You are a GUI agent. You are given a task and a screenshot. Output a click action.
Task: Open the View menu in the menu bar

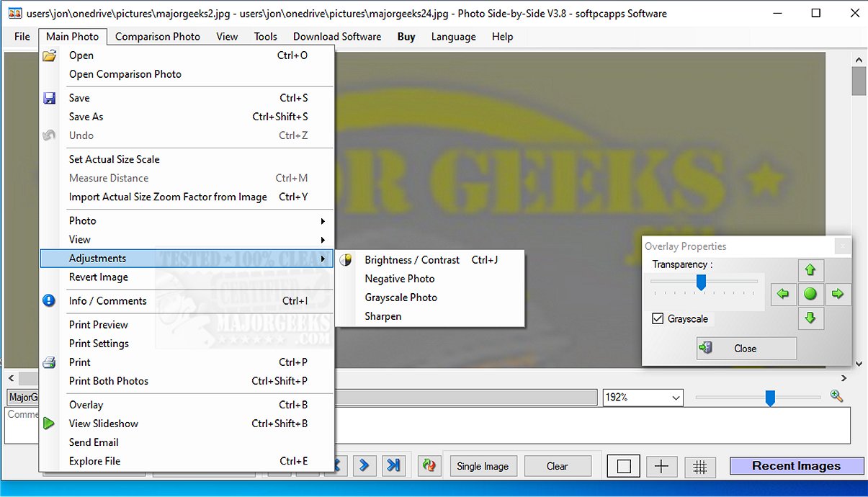tap(227, 37)
